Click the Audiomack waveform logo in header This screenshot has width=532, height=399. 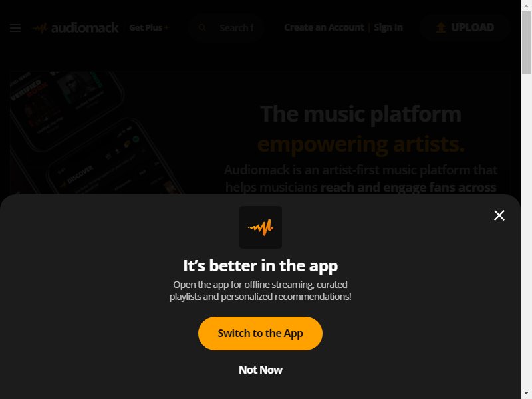point(41,28)
